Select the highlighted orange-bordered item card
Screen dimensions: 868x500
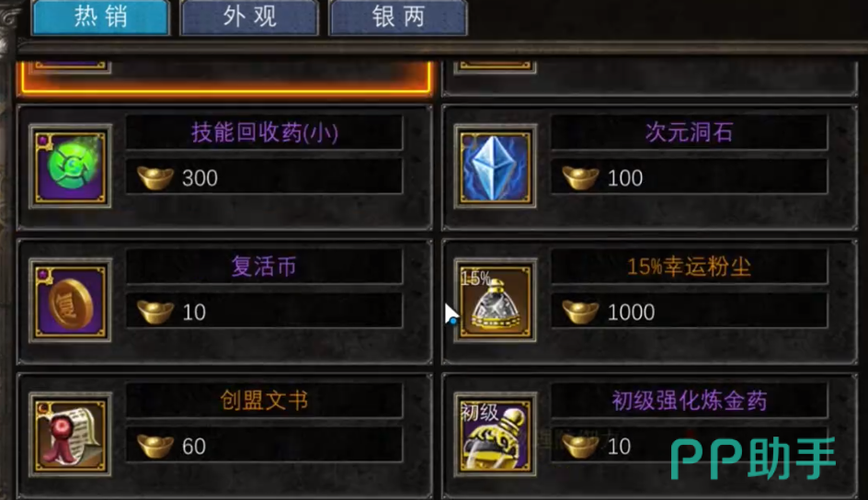tap(225, 77)
